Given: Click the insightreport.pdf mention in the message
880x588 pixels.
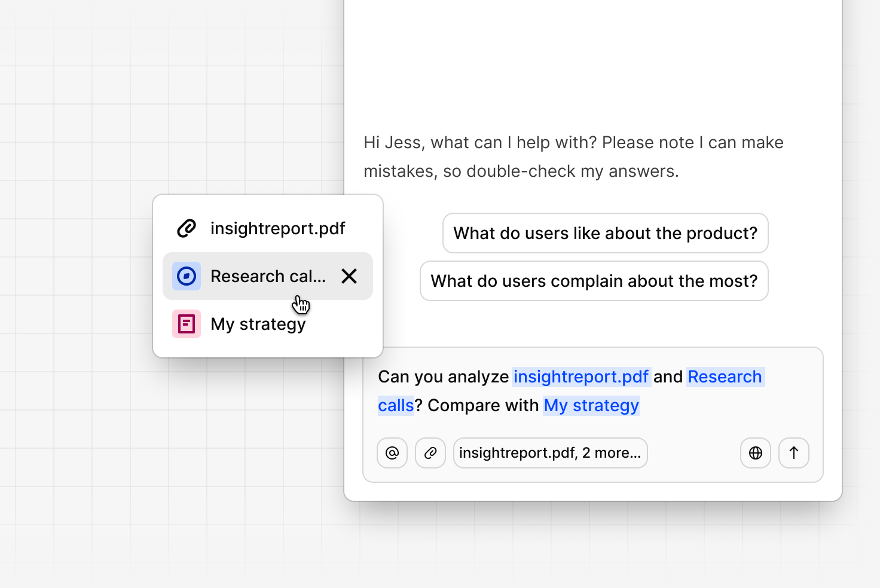Looking at the screenshot, I should tap(581, 376).
